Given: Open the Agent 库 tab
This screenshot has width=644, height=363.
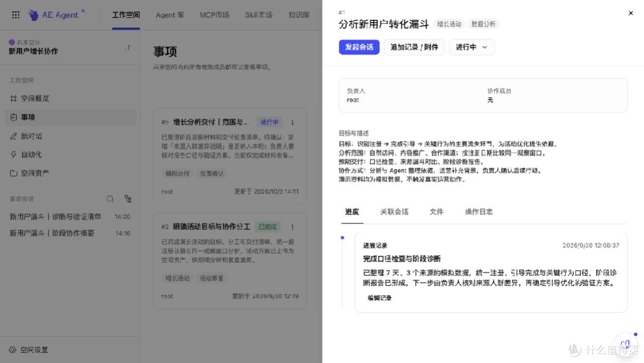Looking at the screenshot, I should 169,15.
